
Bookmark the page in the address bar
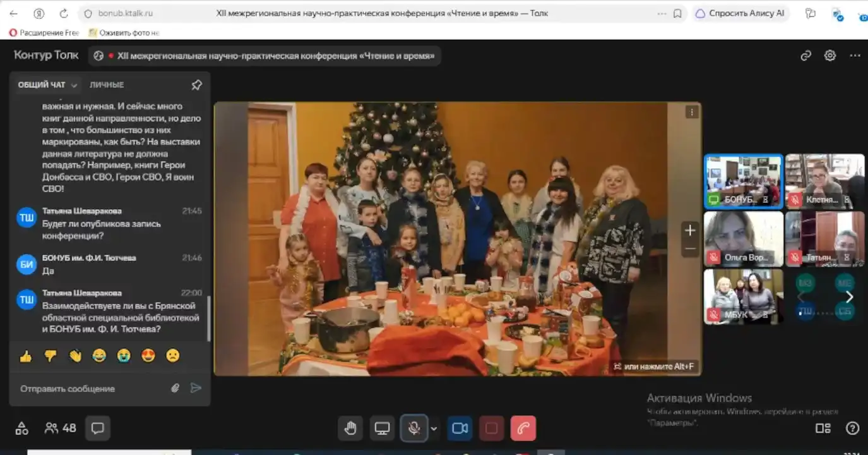[677, 13]
